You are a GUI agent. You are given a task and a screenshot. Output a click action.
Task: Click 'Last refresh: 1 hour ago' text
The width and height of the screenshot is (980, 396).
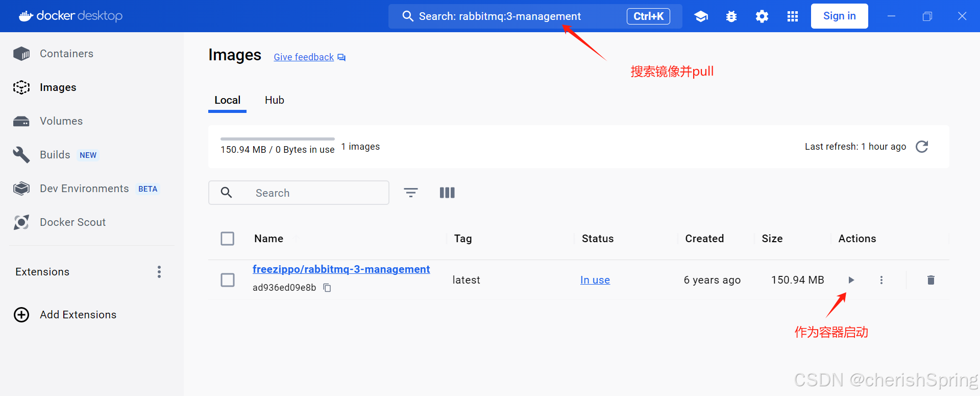tap(855, 147)
